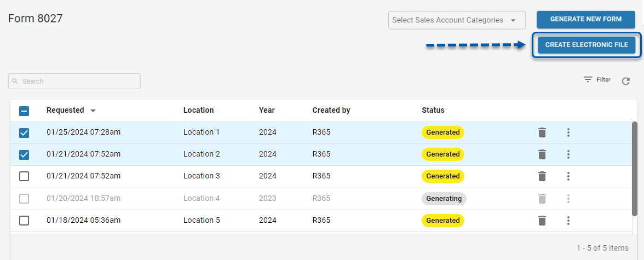Open more options for Location 1
The image size is (644, 260).
pos(568,132)
